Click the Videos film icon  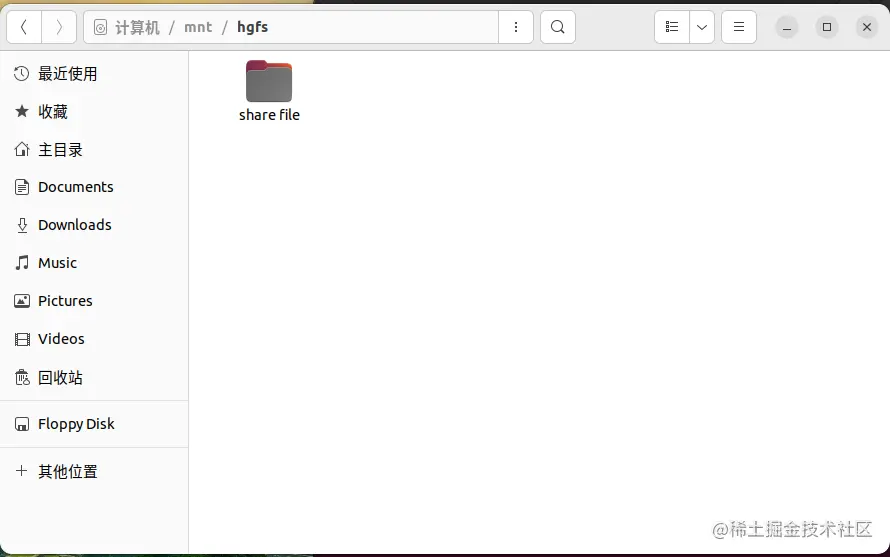click(x=22, y=339)
